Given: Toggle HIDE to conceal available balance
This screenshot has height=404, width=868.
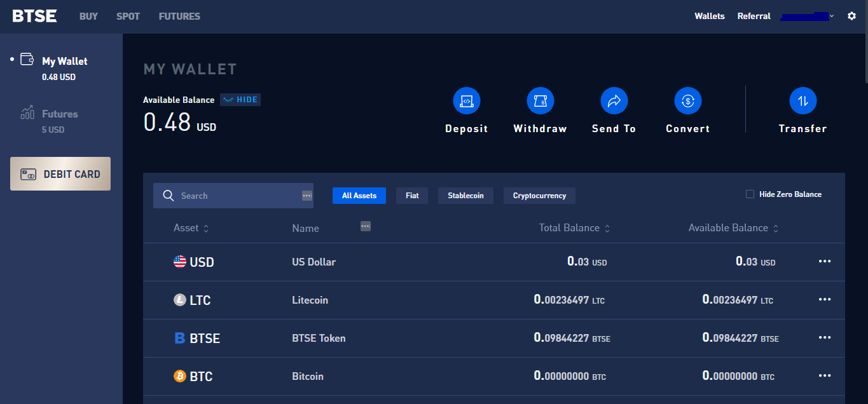Looking at the screenshot, I should [x=240, y=100].
